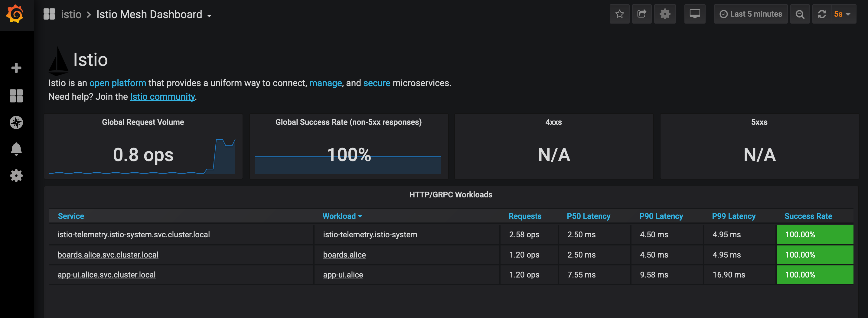Open app-ui.alice.svc.cluster.local service link
The height and width of the screenshot is (318, 868).
tap(106, 274)
